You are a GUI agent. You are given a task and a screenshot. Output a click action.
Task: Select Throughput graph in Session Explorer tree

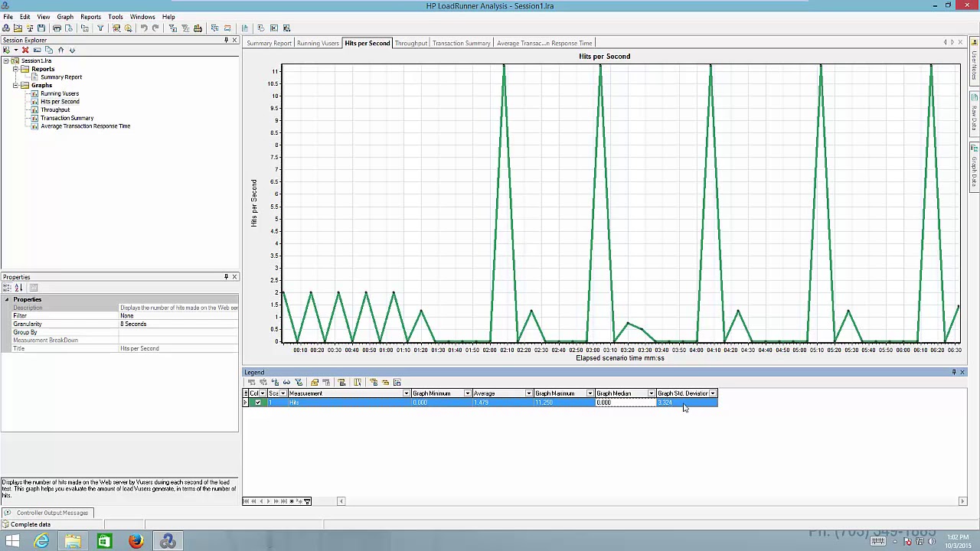coord(55,109)
